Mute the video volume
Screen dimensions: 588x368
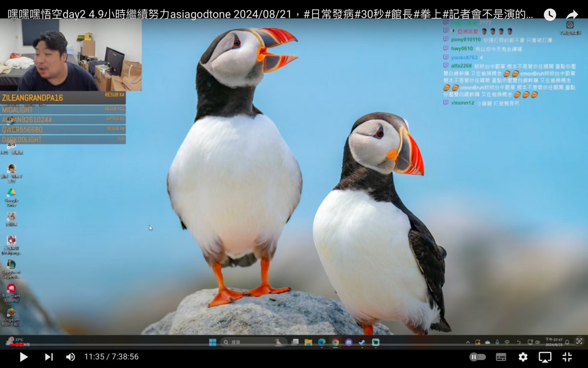pyautogui.click(x=71, y=357)
